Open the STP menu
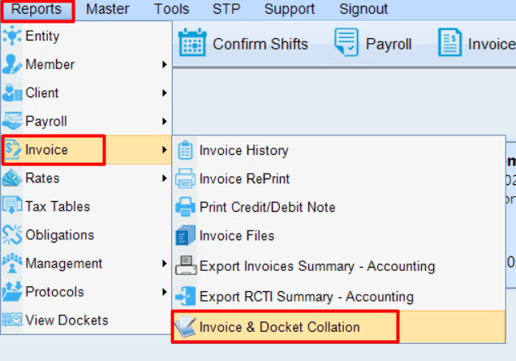The image size is (516, 361). tap(226, 9)
